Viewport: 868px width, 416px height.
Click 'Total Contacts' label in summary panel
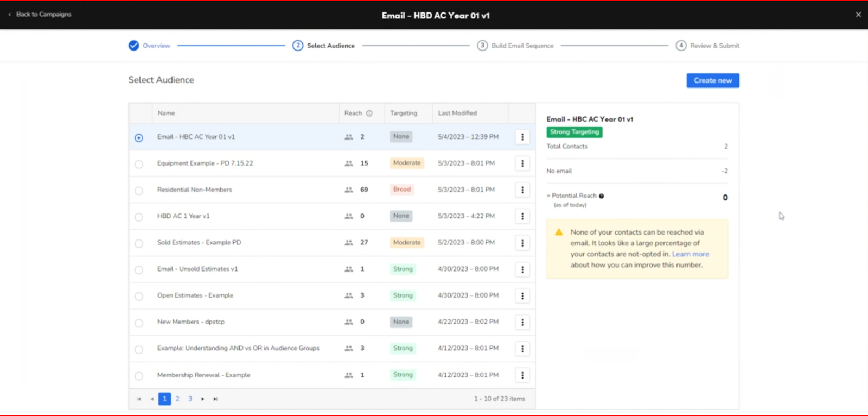[567, 147]
